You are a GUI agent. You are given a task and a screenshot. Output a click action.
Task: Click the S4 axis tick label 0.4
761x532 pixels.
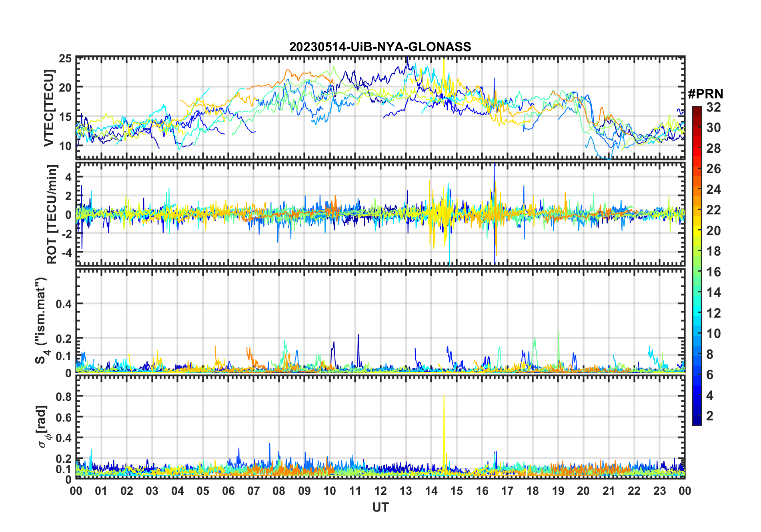64,304
